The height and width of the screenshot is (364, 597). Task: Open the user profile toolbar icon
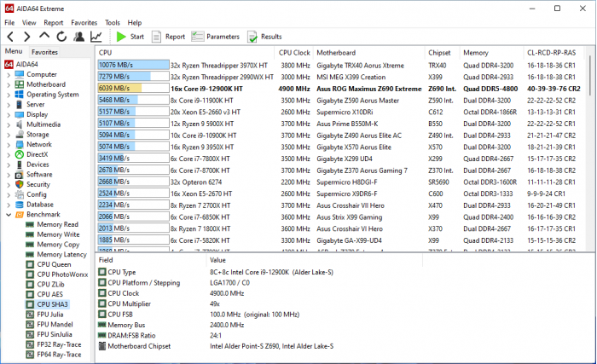(78, 37)
